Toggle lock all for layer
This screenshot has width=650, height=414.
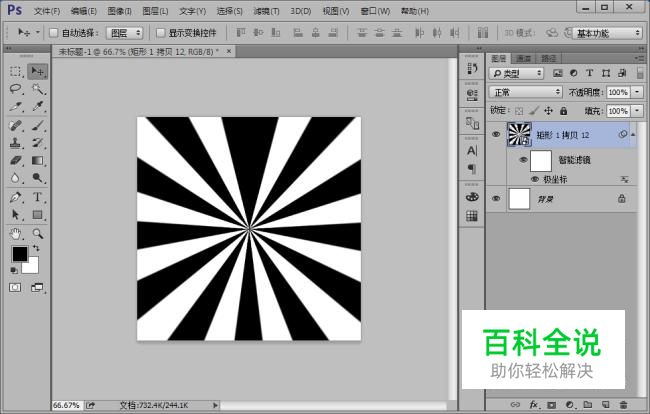(563, 111)
